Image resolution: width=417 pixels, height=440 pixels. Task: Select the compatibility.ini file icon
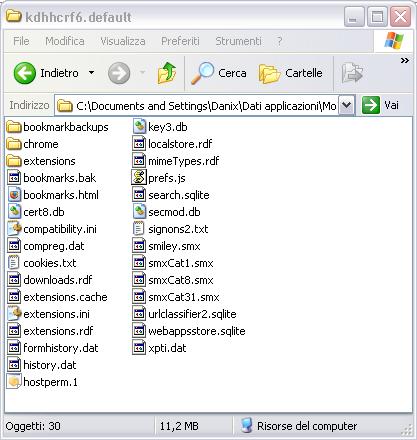pyautogui.click(x=14, y=229)
